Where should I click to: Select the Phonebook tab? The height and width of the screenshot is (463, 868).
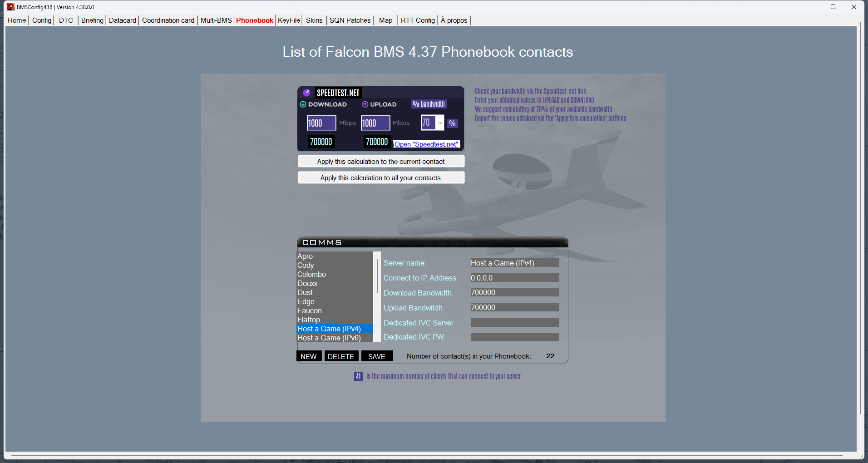[255, 20]
